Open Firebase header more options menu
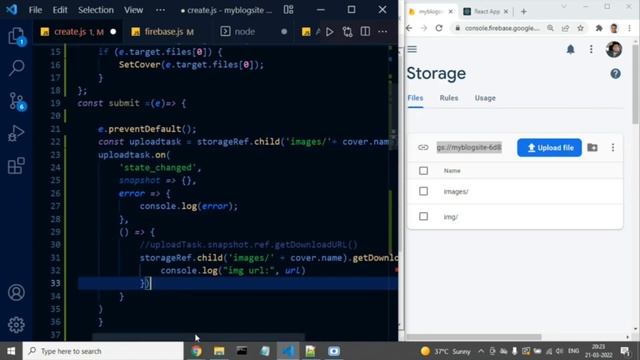Image resolution: width=640 pixels, height=360 pixels. [x=591, y=49]
